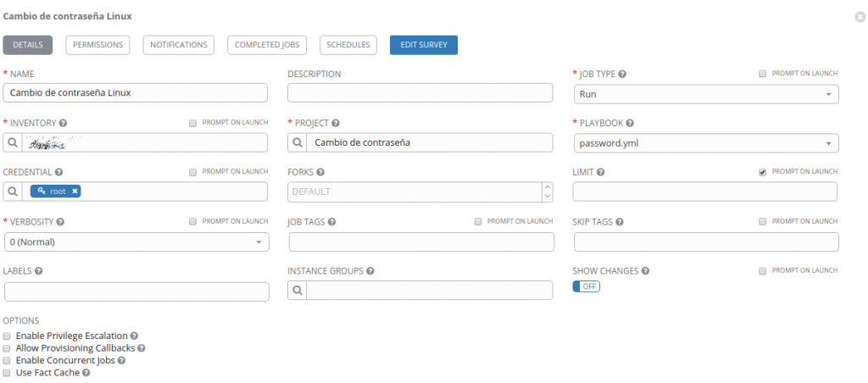The image size is (868, 383).
Task: Click into the Description input field
Action: 420,93
